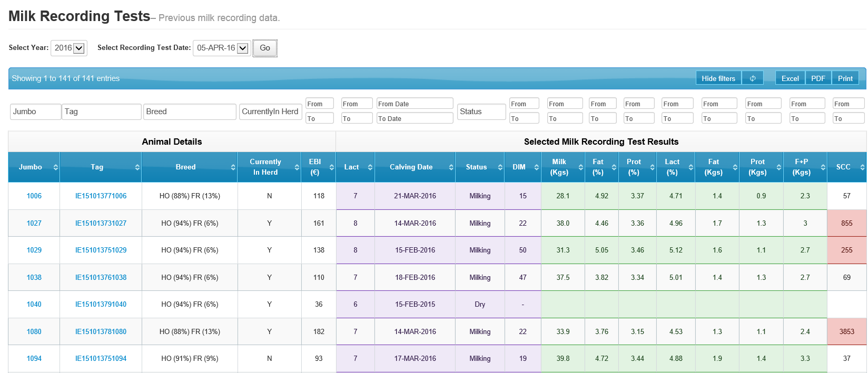This screenshot has width=868, height=373.
Task: Print the milk recording table
Action: point(845,78)
